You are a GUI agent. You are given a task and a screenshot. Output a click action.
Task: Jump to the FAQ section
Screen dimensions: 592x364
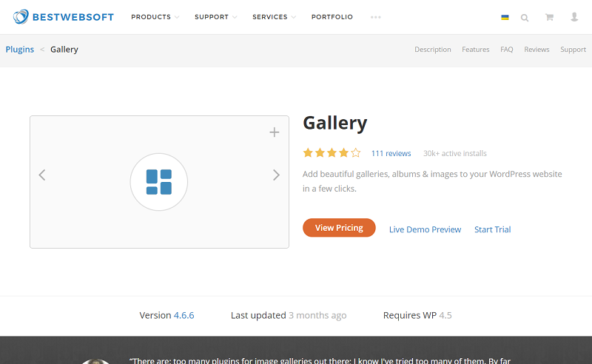507,50
